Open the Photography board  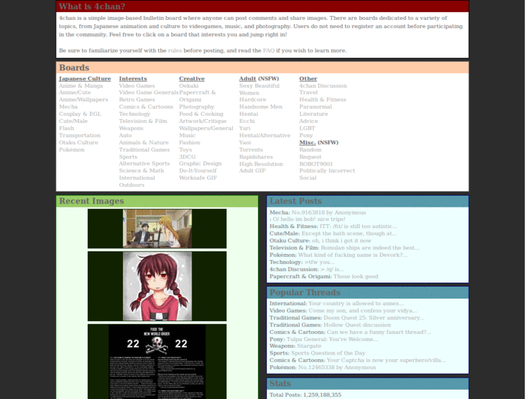(196, 106)
